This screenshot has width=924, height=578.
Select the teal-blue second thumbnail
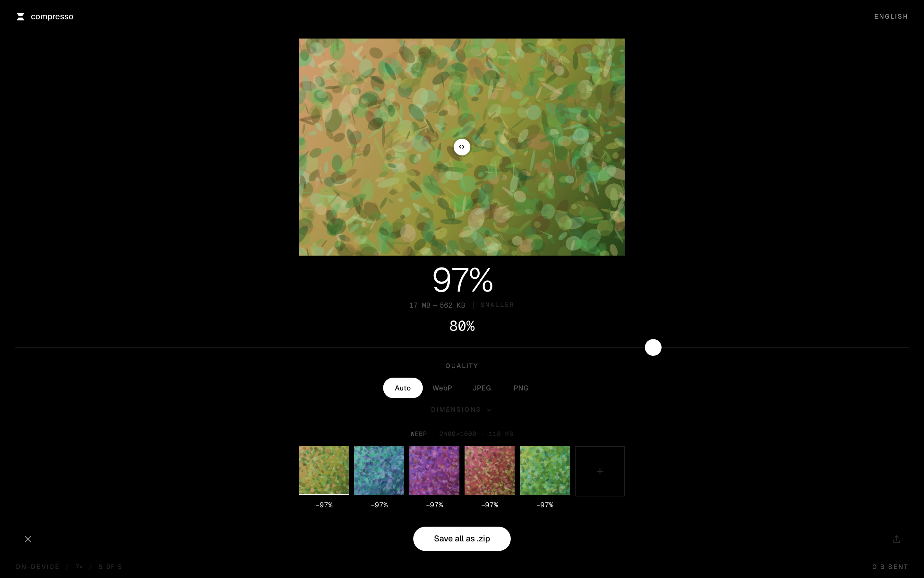[379, 470]
